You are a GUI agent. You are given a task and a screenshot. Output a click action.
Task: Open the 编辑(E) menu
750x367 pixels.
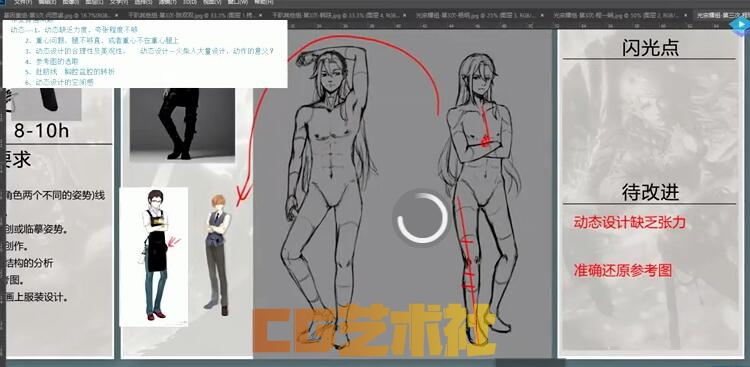pyautogui.click(x=47, y=2)
